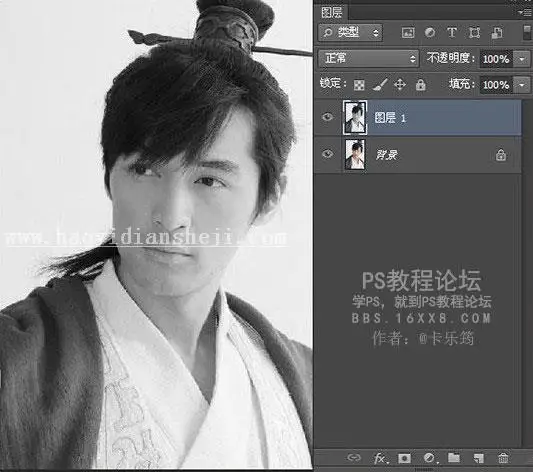Create new fill or adjustment layer

click(429, 458)
